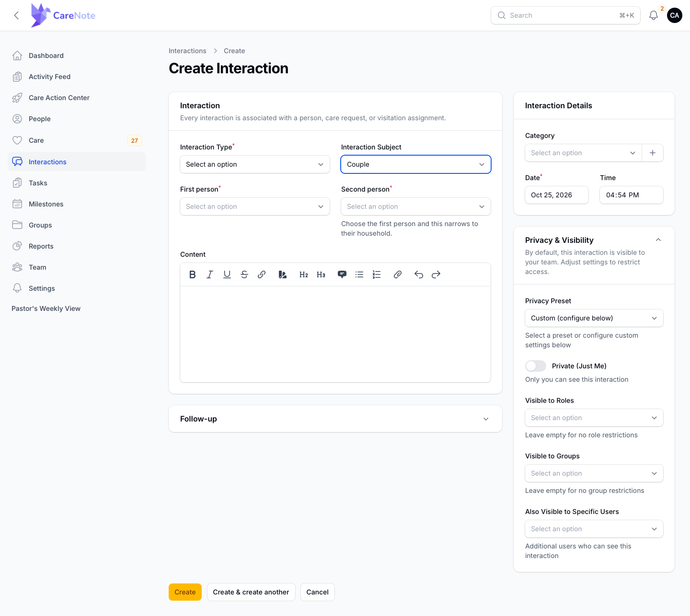The height and width of the screenshot is (616, 690).
Task: Click the Date field Oct 25, 2026
Action: point(557,195)
